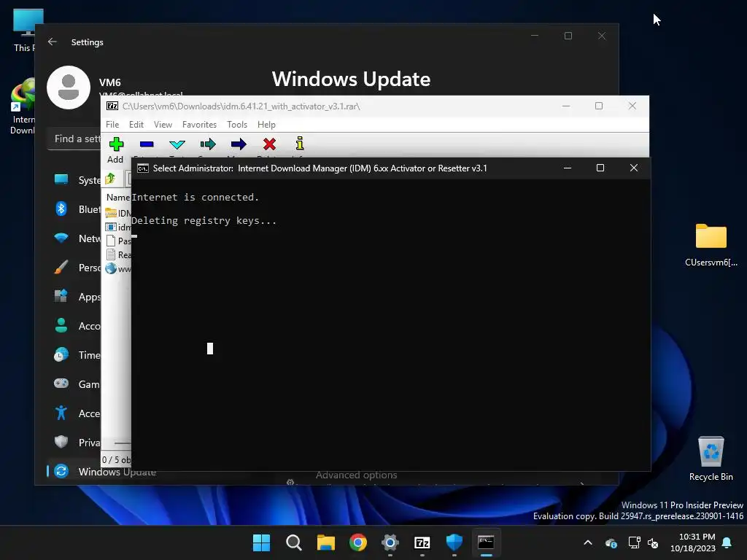747x560 pixels.
Task: Go back using Settings back arrow
Action: point(53,42)
